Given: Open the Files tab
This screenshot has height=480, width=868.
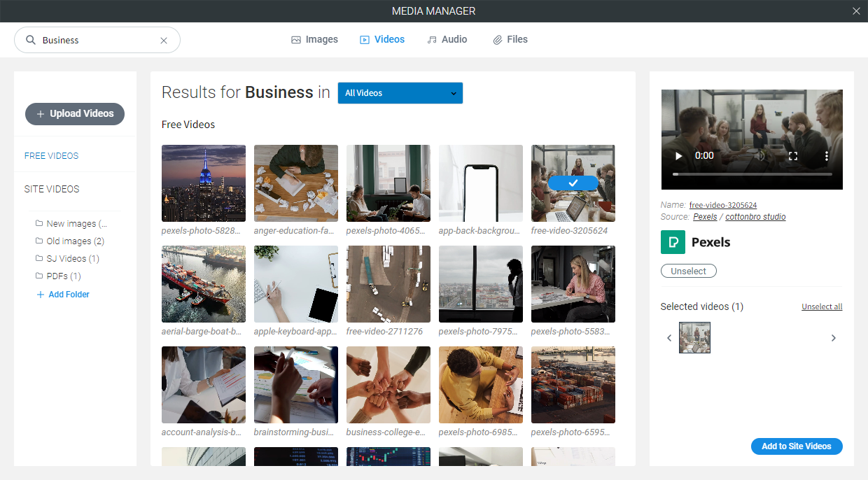Looking at the screenshot, I should pos(510,39).
